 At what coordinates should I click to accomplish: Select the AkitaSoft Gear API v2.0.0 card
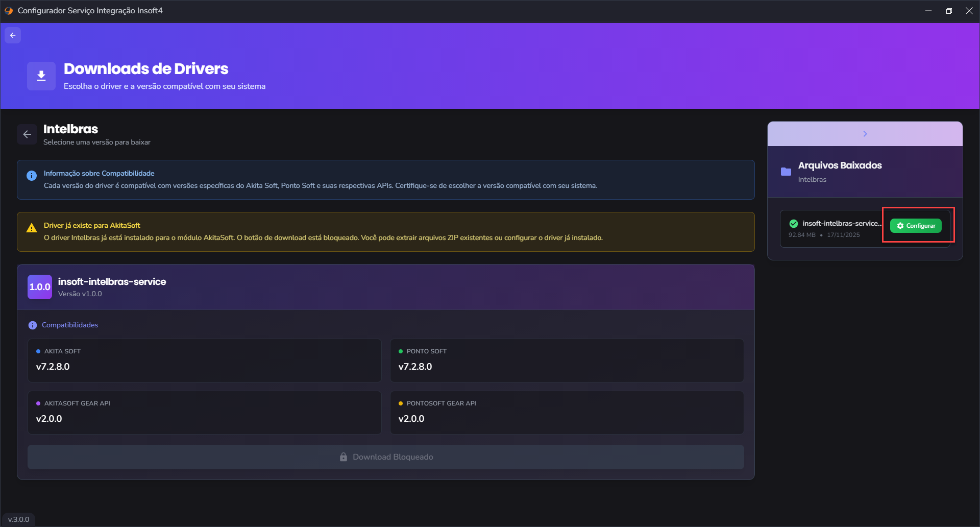pos(204,413)
